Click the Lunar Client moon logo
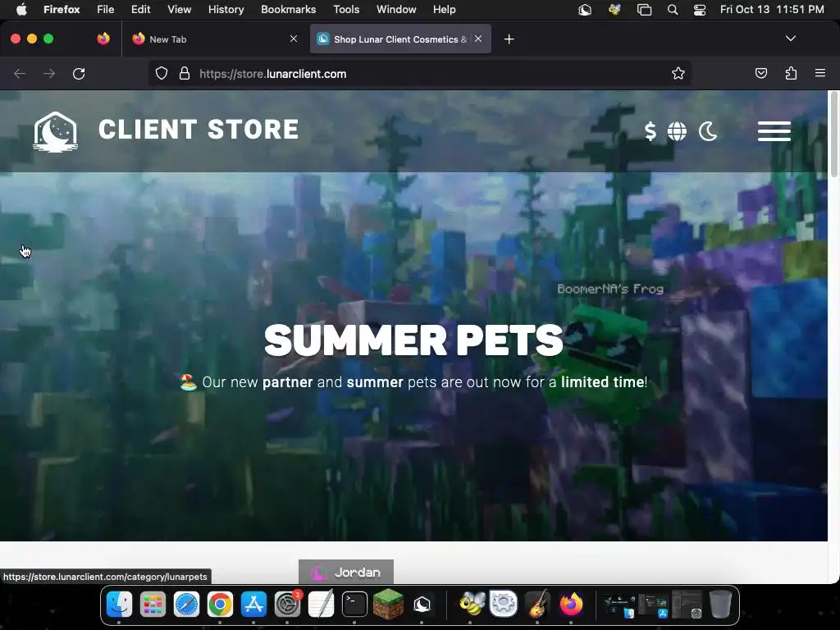Image resolution: width=840 pixels, height=630 pixels. click(x=56, y=132)
